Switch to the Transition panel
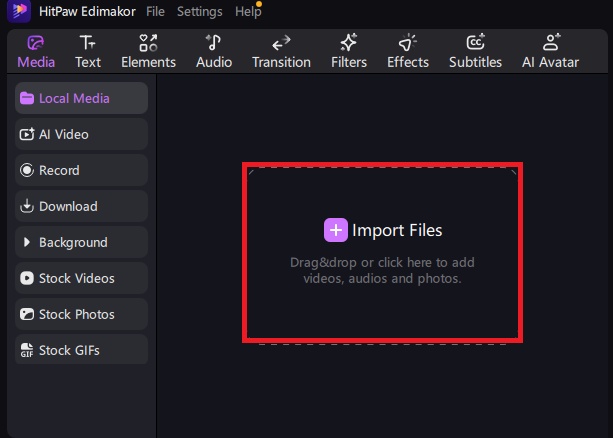 pyautogui.click(x=281, y=51)
